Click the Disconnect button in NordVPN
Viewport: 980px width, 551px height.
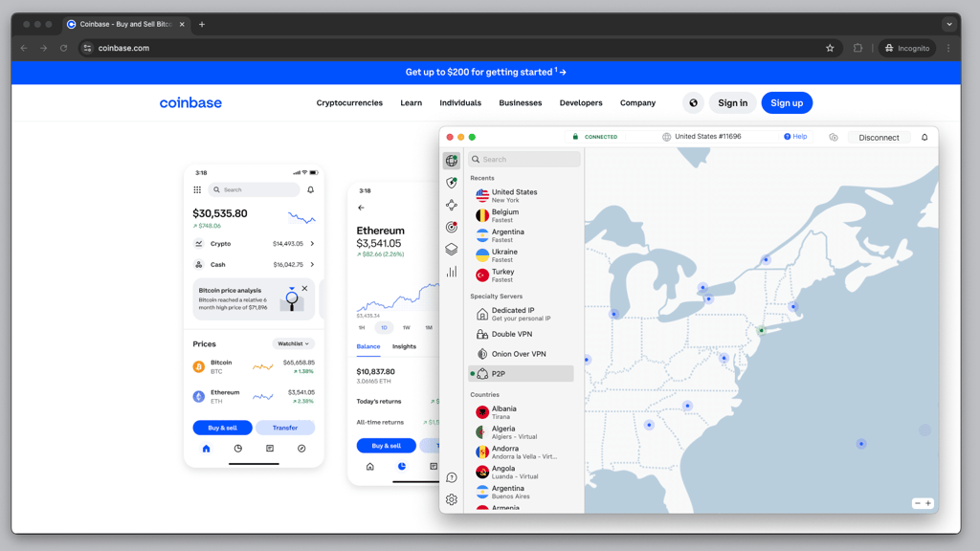pyautogui.click(x=879, y=138)
